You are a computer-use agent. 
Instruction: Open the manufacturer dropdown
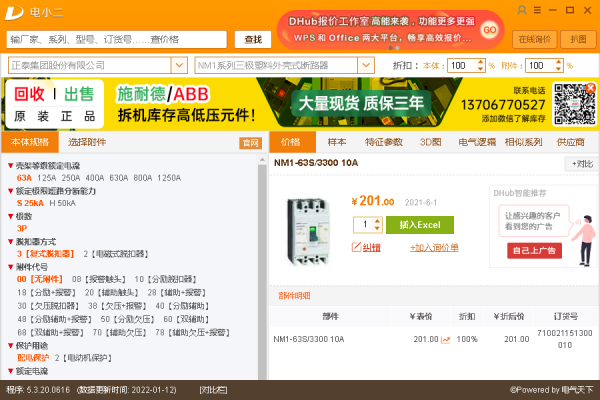[179, 65]
